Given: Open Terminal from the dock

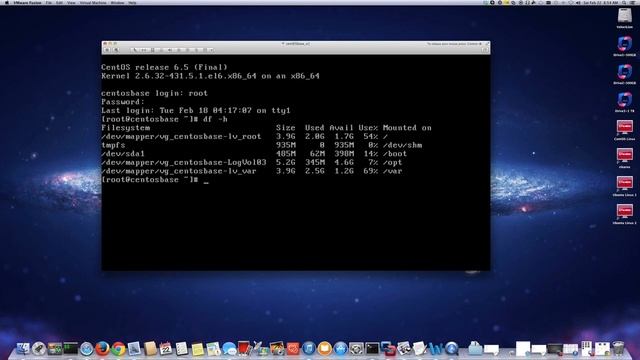Looking at the screenshot, I should pos(372,349).
